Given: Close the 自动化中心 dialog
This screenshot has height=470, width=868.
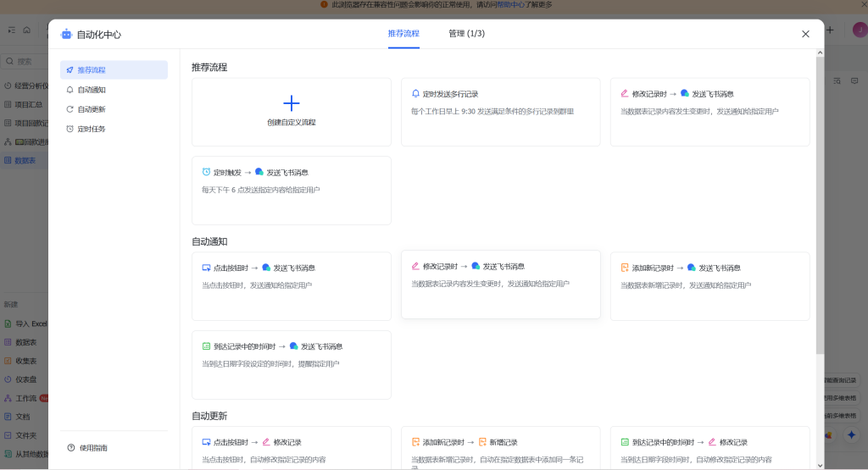Looking at the screenshot, I should click(x=805, y=34).
